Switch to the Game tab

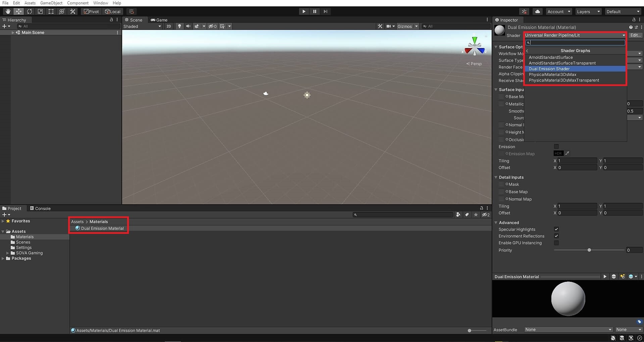tap(159, 20)
